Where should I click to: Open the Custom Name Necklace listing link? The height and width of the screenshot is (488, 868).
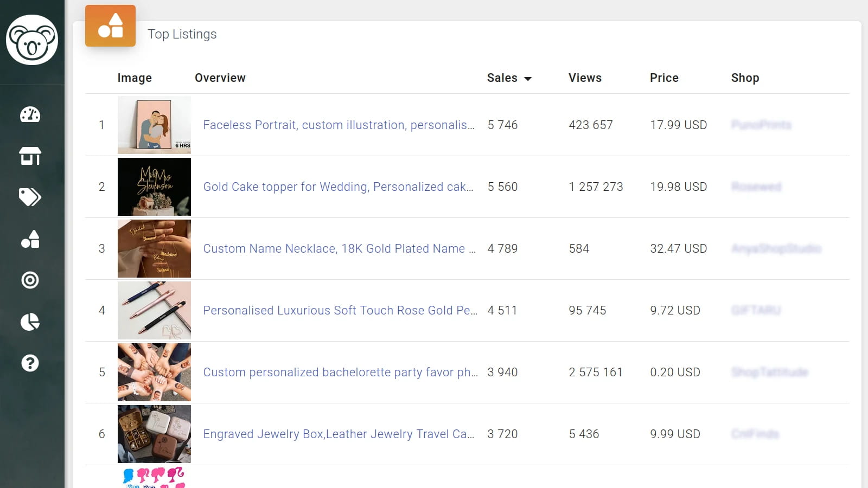(339, 249)
